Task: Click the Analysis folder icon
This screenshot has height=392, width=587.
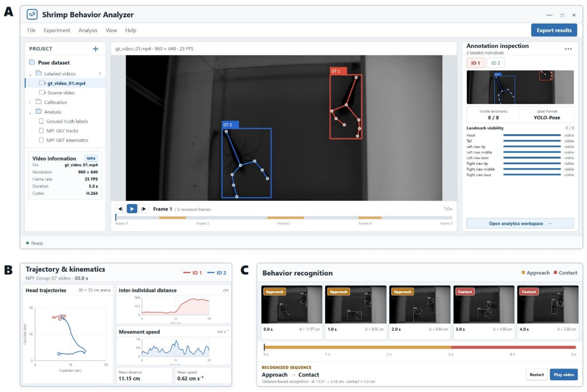Action: (x=38, y=111)
